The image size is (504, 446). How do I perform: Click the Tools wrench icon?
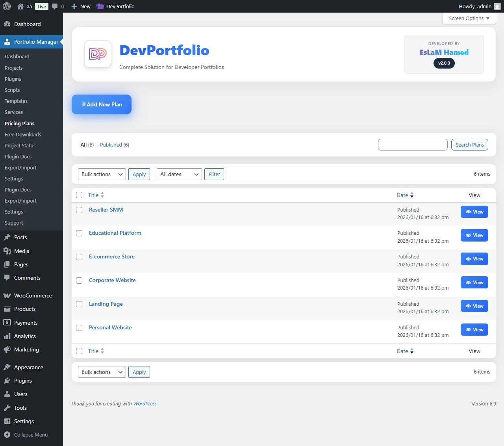coord(7,408)
